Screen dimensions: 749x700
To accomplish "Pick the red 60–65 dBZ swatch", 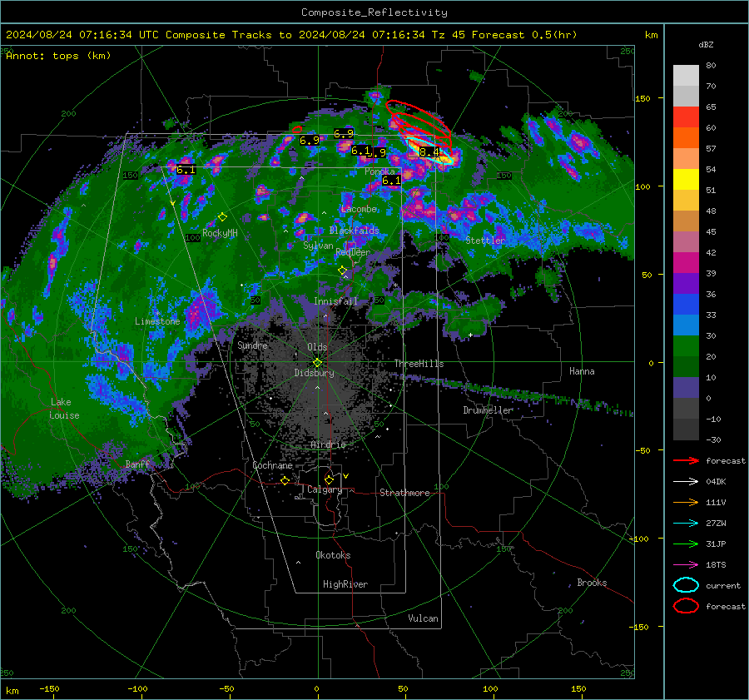I will pyautogui.click(x=686, y=117).
